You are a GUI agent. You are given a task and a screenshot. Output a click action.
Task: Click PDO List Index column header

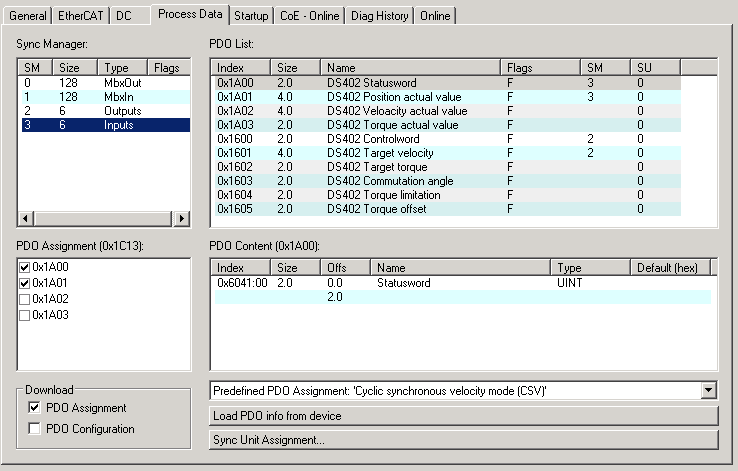coord(241,68)
